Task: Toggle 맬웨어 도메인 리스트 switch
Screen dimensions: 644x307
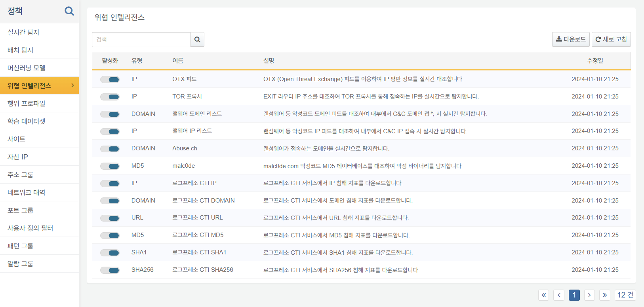Action: point(110,114)
